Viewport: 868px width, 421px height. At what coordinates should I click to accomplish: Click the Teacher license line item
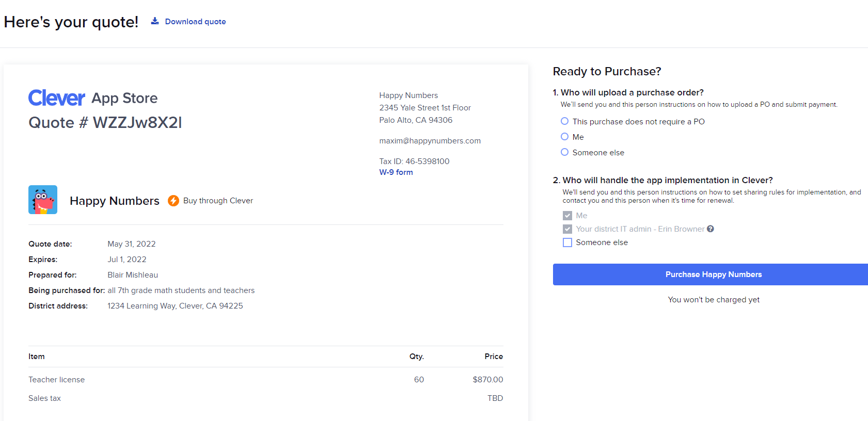tap(57, 380)
